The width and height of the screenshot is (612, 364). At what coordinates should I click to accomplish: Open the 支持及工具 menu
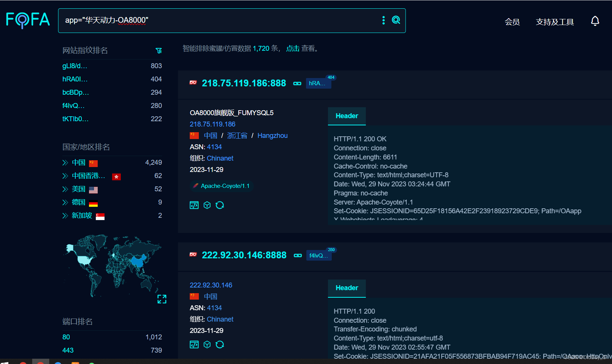pyautogui.click(x=555, y=22)
